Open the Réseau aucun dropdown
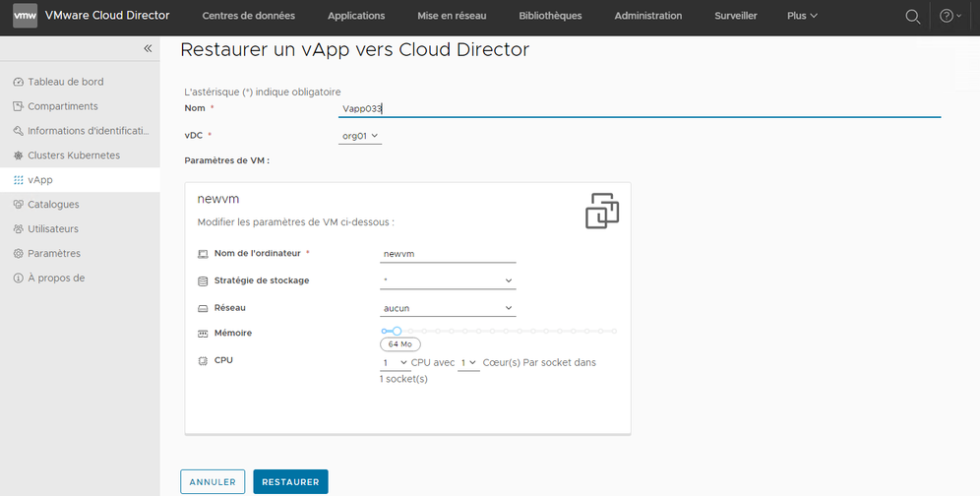This screenshot has height=496, width=980. tap(448, 308)
